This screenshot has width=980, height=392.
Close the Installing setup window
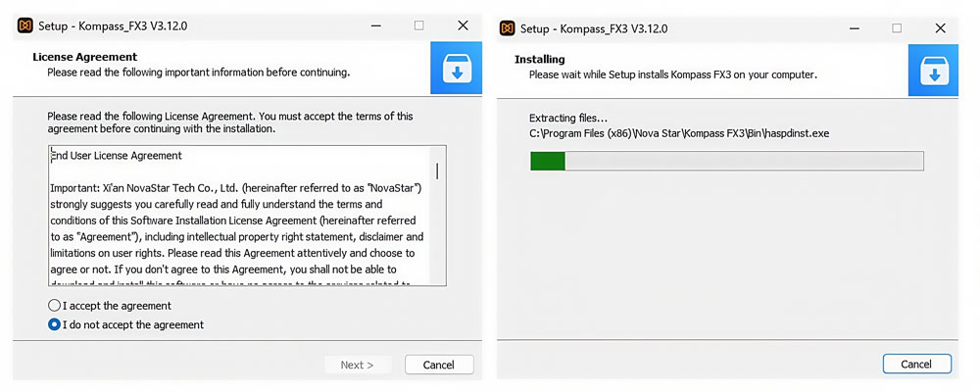(940, 28)
